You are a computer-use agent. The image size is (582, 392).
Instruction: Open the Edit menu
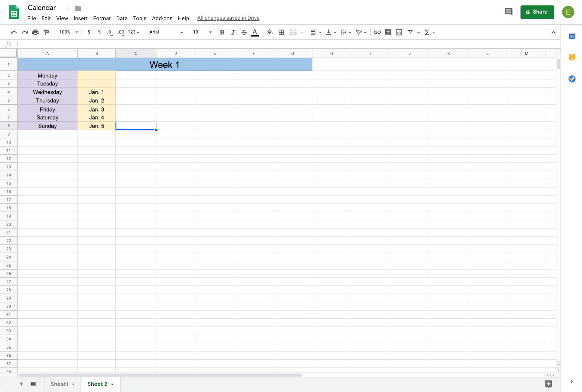(x=46, y=18)
